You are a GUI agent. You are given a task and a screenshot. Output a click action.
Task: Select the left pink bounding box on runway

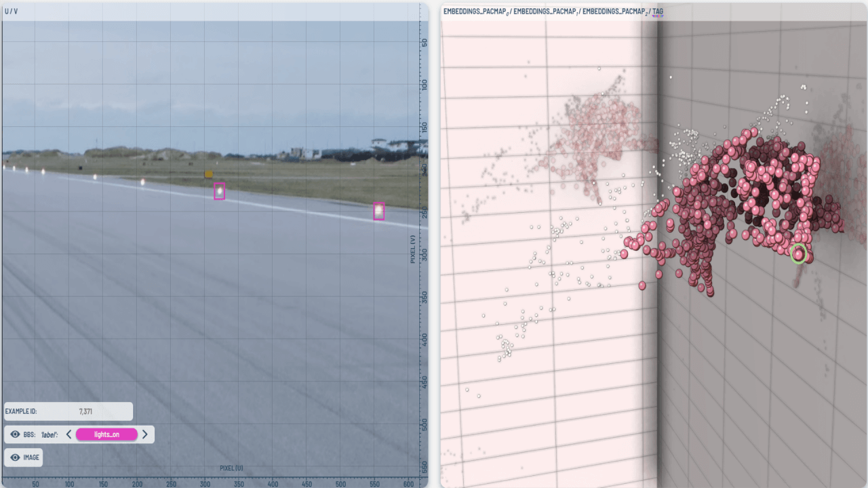pos(219,191)
